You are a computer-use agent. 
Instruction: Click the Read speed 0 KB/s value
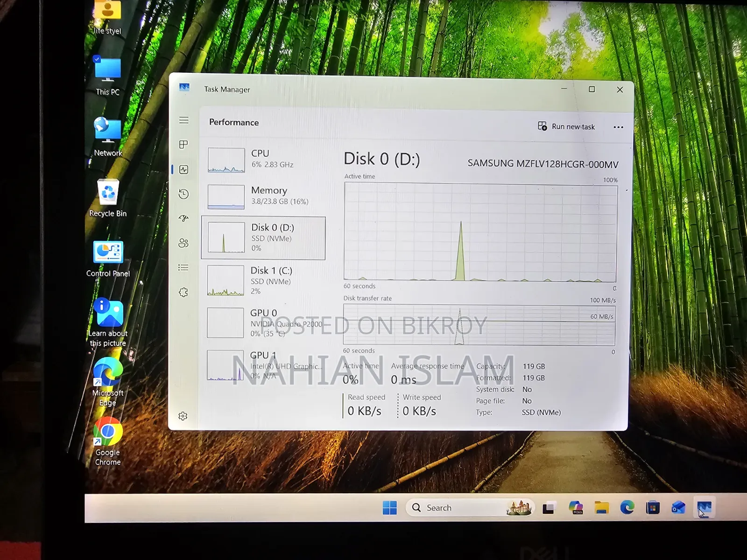point(365,411)
